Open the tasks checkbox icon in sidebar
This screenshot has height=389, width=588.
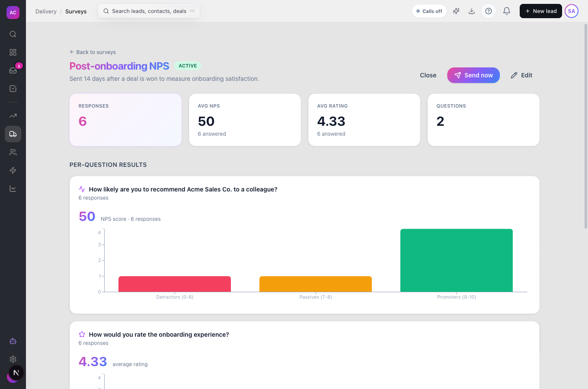(13, 89)
